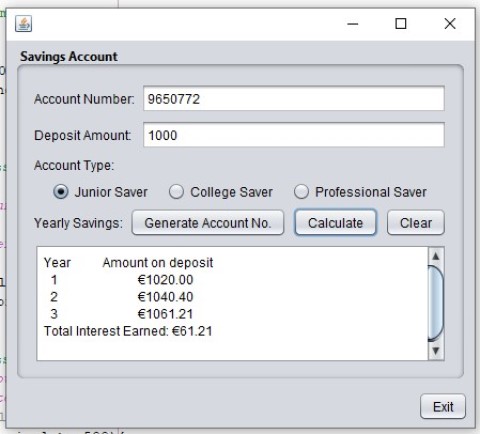
Task: Maximize the Savings Account window
Action: point(401,24)
